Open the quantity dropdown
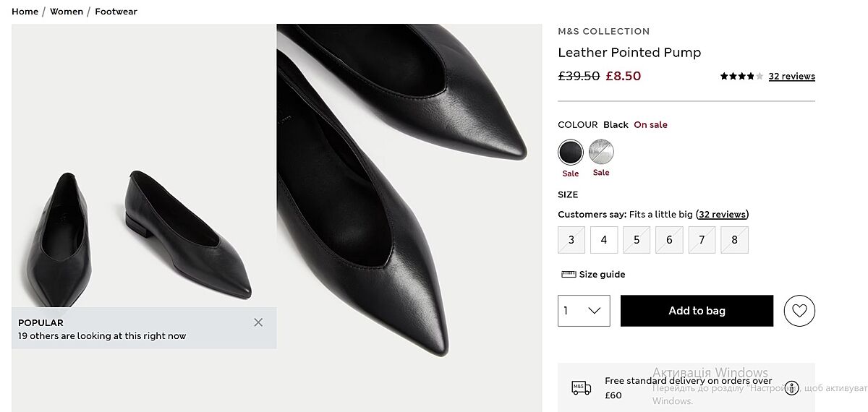Image resolution: width=868 pixels, height=412 pixels. click(x=584, y=311)
